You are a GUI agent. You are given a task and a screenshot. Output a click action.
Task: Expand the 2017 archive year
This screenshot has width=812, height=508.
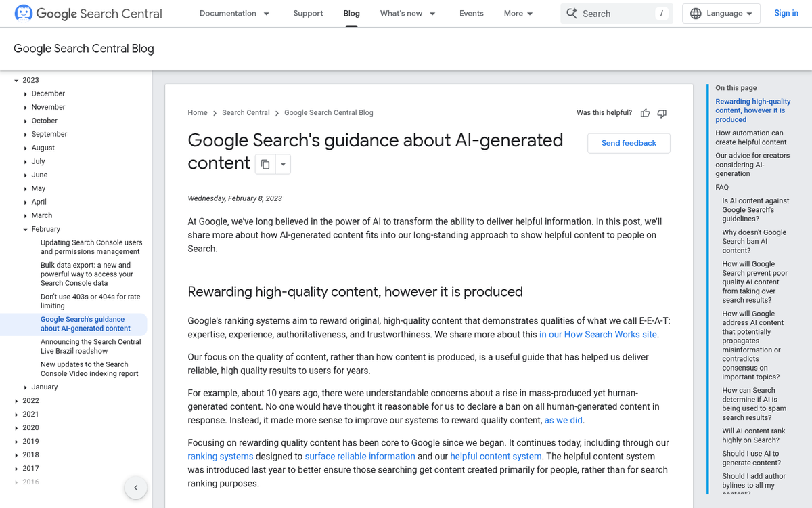(16, 468)
